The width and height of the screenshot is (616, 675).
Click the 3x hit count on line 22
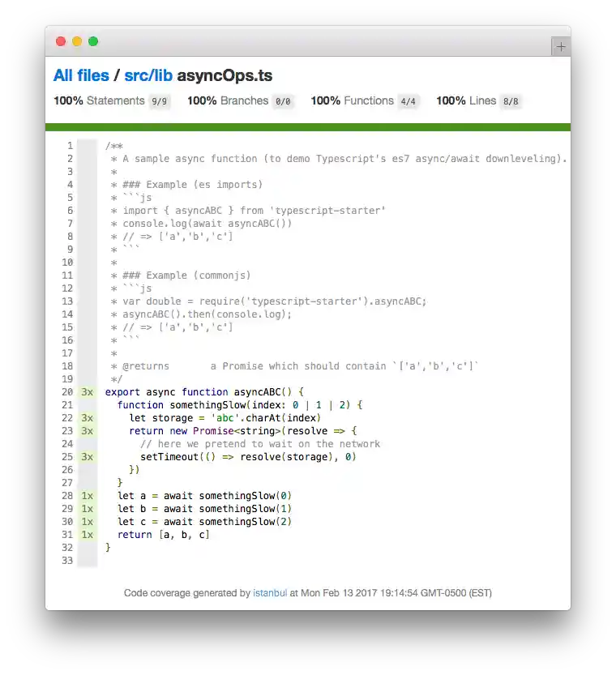pyautogui.click(x=88, y=418)
